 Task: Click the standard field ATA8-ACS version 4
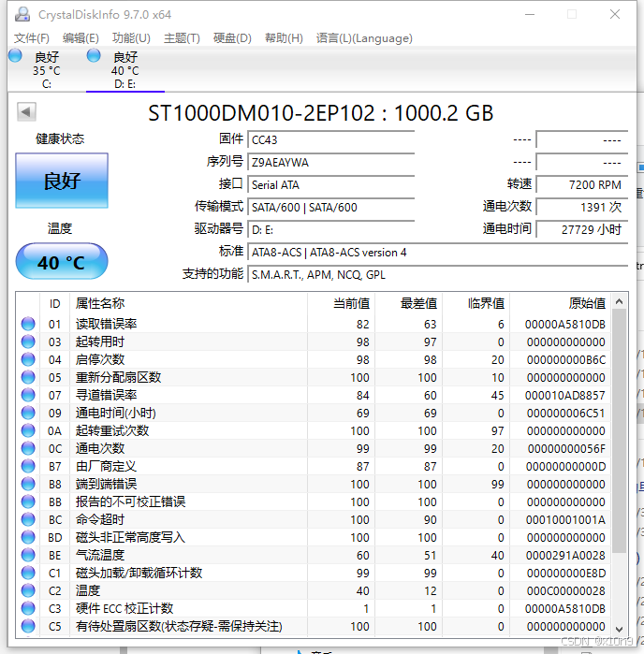[x=438, y=253]
